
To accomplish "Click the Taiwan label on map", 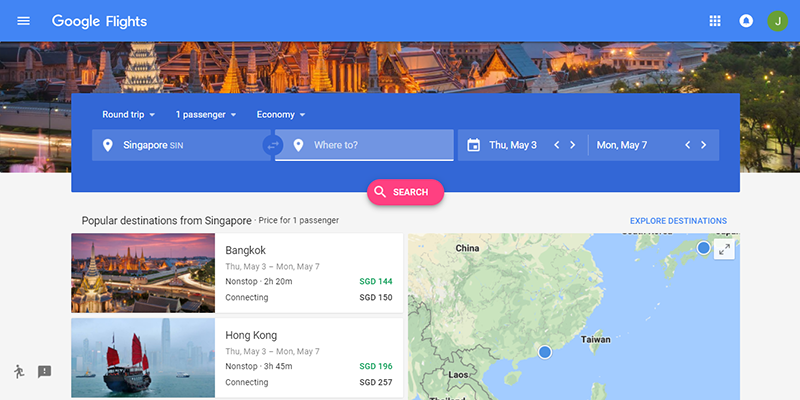I will click(x=595, y=339).
